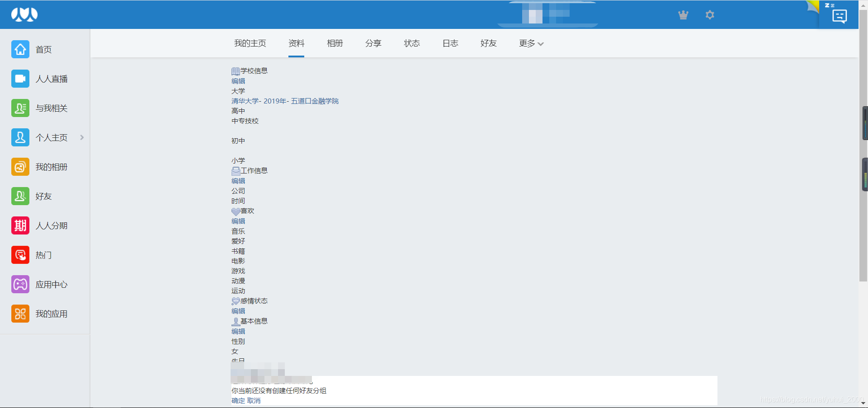Open the 首页 home icon

coord(20,49)
